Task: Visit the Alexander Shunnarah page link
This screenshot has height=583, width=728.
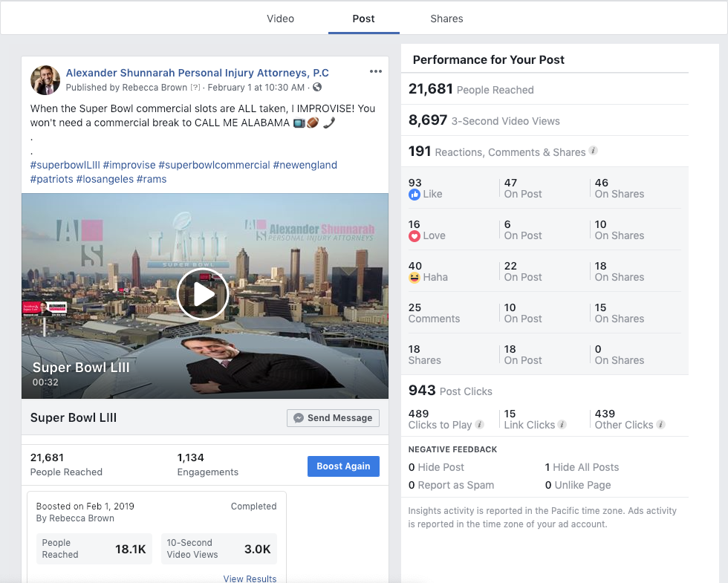Action: (197, 72)
